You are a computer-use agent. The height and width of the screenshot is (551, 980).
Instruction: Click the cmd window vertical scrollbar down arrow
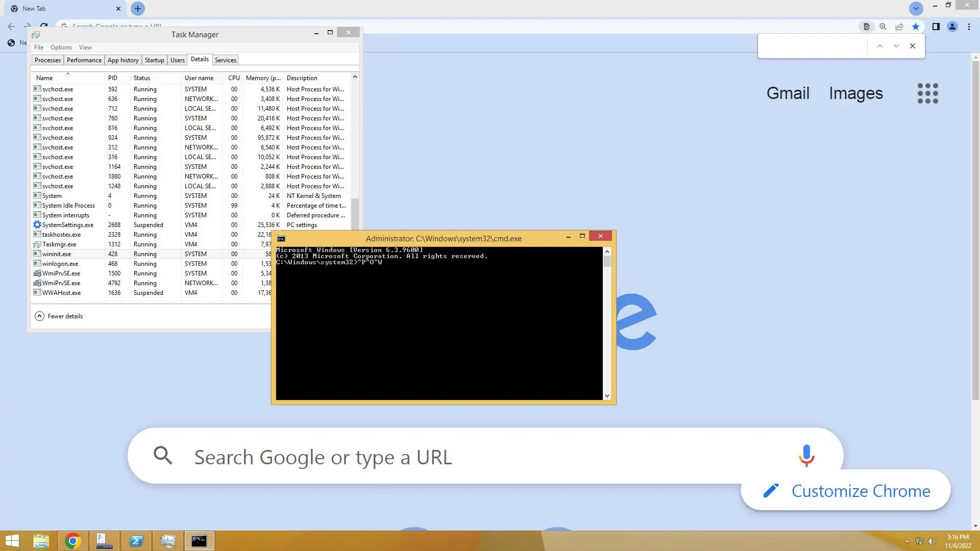[607, 395]
